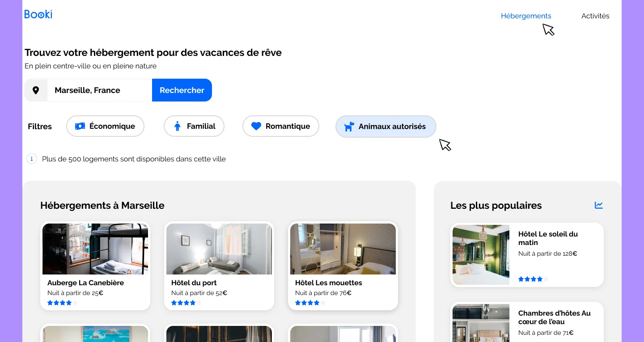The height and width of the screenshot is (342, 644).
Task: Open the Auberge La Canebière photo
Action: pos(95,249)
